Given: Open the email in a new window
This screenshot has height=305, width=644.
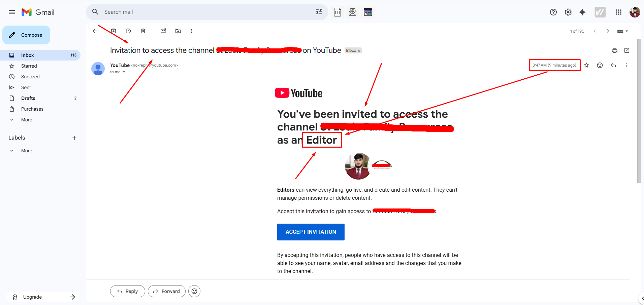Looking at the screenshot, I should tap(627, 50).
